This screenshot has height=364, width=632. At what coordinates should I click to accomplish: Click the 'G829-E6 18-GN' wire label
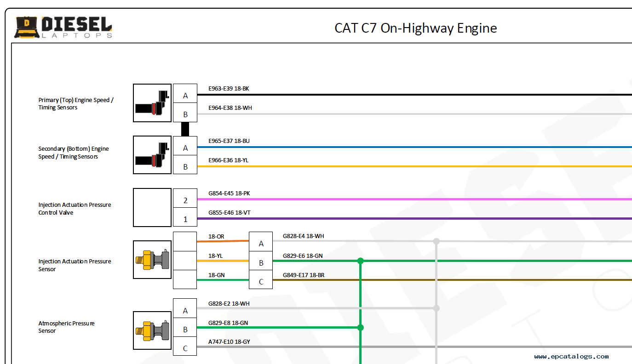tap(303, 256)
